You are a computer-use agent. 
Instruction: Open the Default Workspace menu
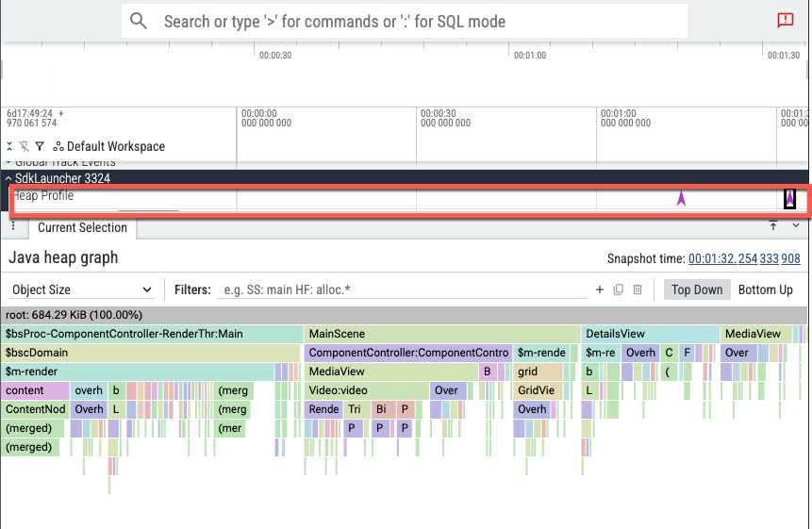coord(108,146)
